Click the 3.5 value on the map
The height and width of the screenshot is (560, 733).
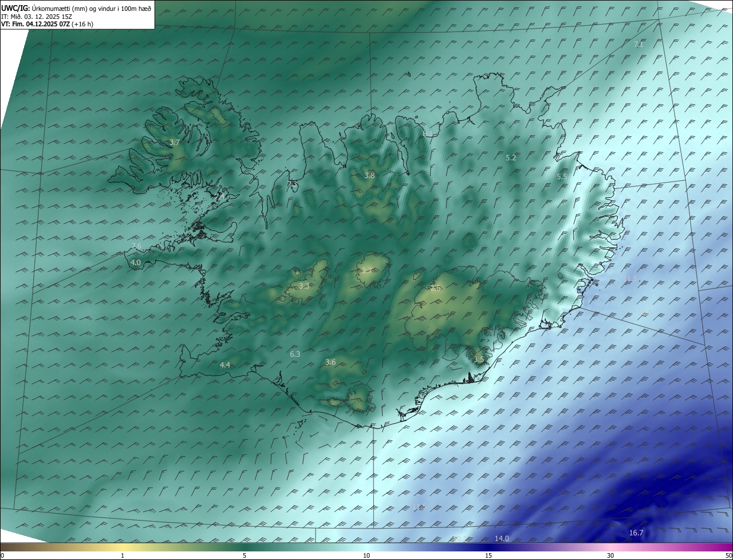[479, 360]
